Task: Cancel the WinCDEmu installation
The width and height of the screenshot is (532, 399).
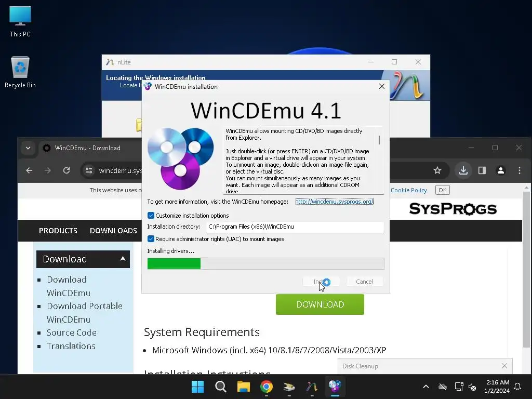Action: (x=364, y=282)
